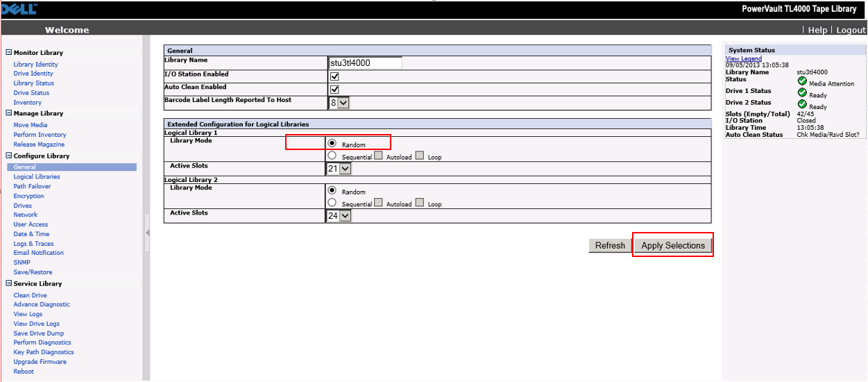The image size is (868, 382).
Task: Open the Move Media page
Action: 31,125
